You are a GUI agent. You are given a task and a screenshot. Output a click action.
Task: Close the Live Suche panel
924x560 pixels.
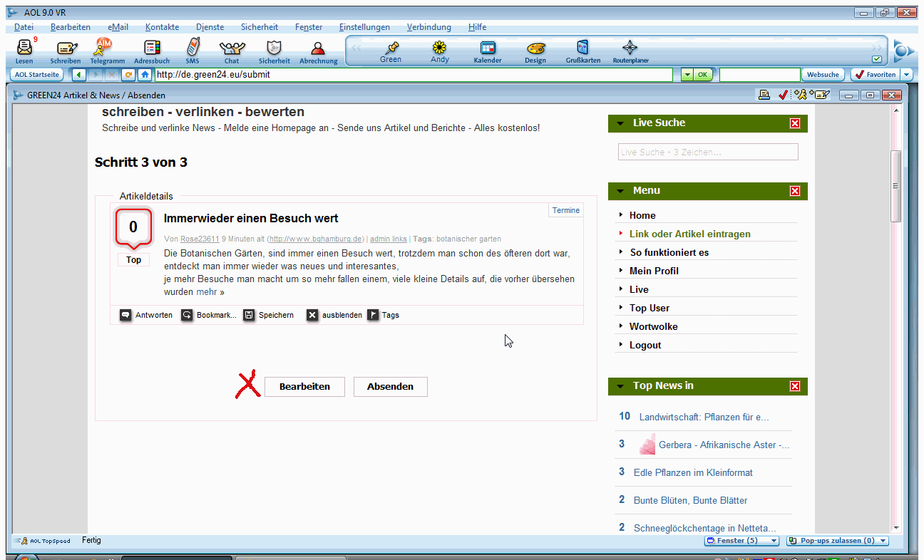[x=795, y=123]
